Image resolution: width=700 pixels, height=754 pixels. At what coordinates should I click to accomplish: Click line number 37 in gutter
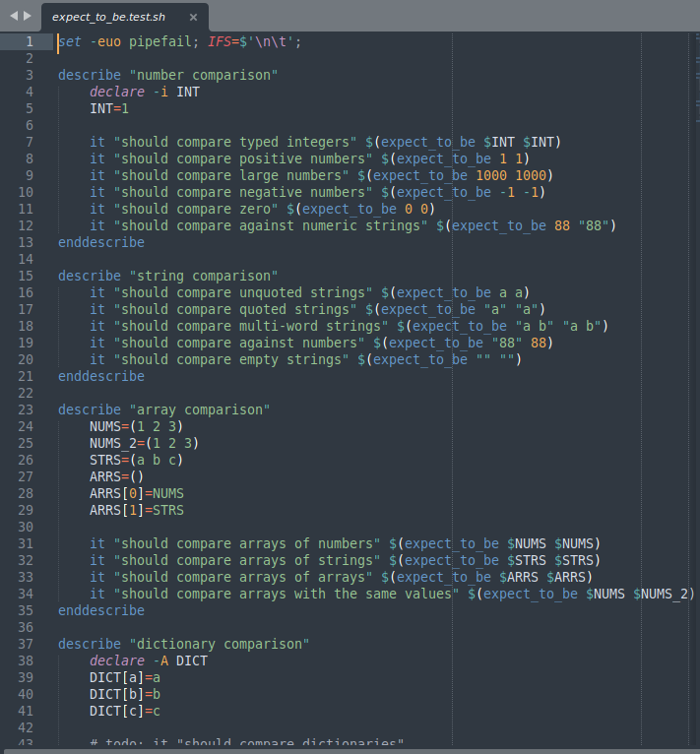click(x=26, y=644)
